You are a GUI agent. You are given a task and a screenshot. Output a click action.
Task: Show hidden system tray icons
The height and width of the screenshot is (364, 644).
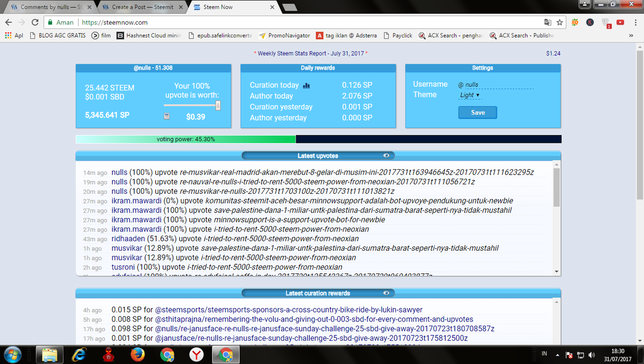[x=557, y=354]
